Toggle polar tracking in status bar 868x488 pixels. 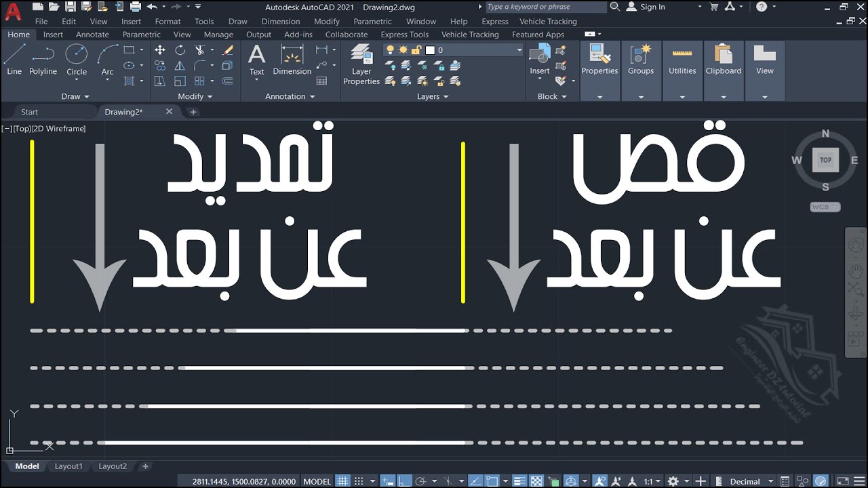tap(422, 481)
